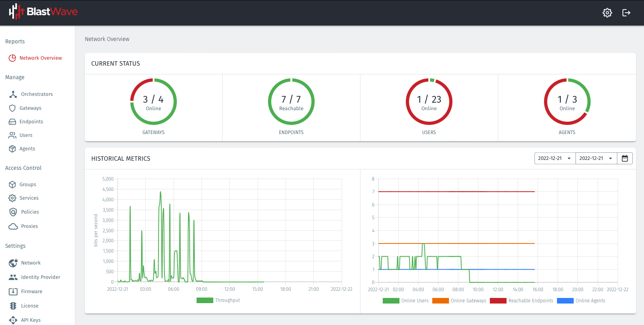Click the Proxies cloud icon
This screenshot has height=325, width=644.
13,226
